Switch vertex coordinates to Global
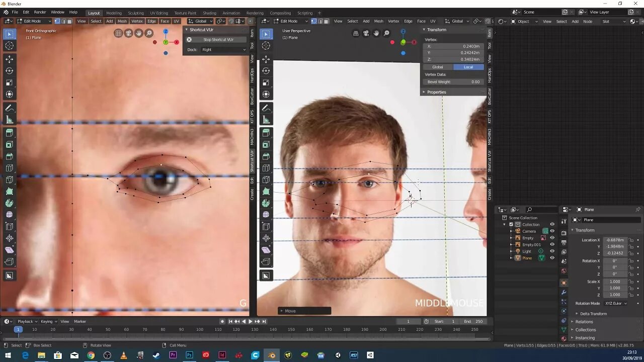Image resolution: width=644 pixels, height=362 pixels. [x=438, y=67]
